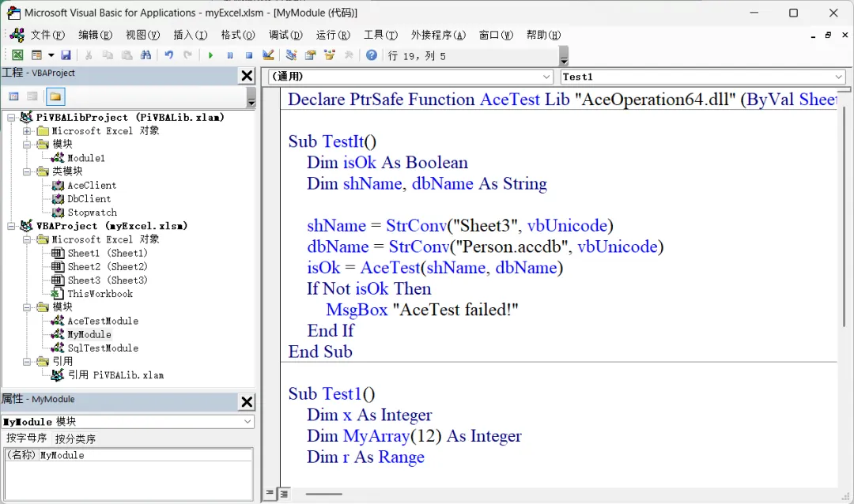Open Object Browser toolbar icon
The height and width of the screenshot is (504, 854).
(x=330, y=55)
